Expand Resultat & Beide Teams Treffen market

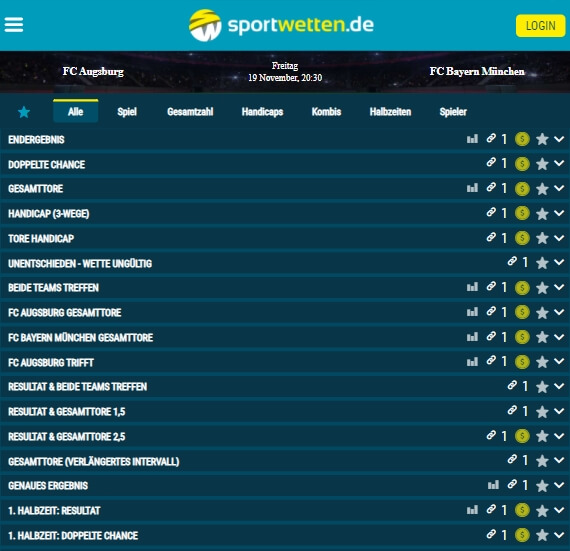click(559, 386)
